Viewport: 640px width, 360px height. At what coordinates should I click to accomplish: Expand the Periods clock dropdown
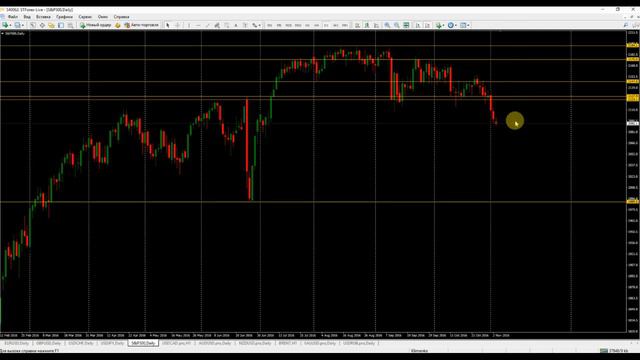click(456, 25)
